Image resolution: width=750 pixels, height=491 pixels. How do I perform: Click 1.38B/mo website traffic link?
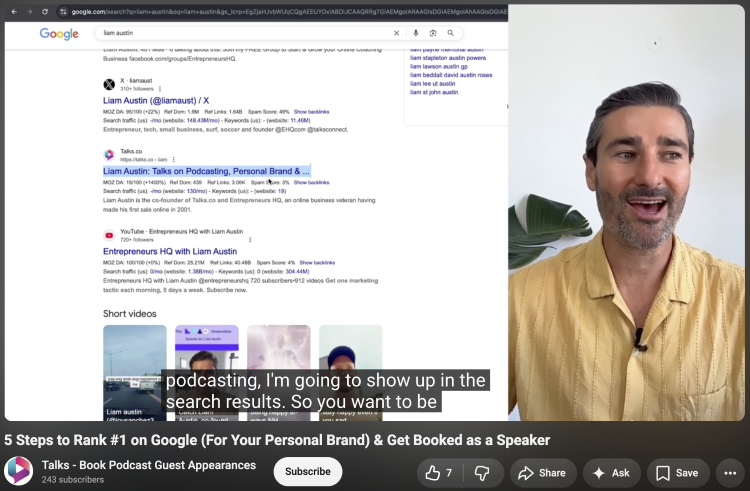tap(201, 272)
